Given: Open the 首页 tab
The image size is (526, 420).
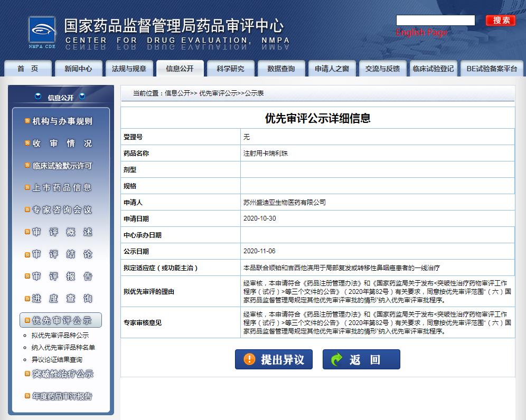Looking at the screenshot, I should pyautogui.click(x=28, y=69).
